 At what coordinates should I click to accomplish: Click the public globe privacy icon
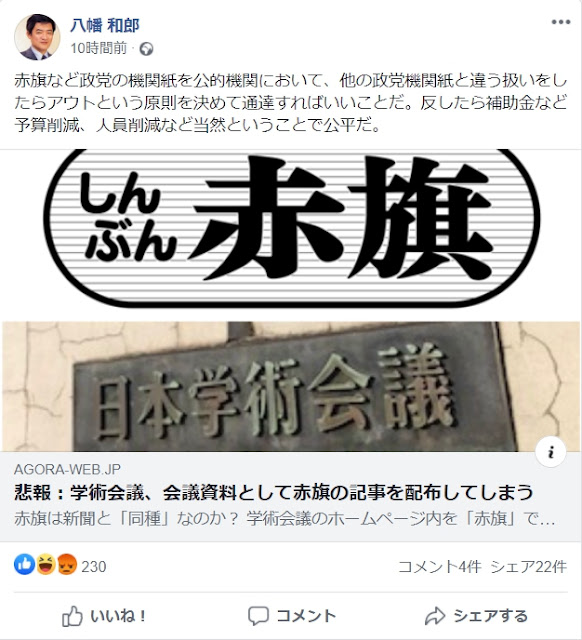coord(146,49)
